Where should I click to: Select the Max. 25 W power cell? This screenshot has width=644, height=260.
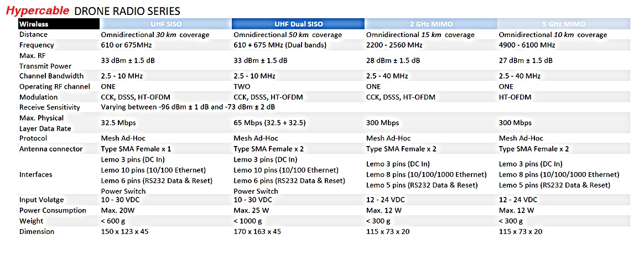pos(251,211)
